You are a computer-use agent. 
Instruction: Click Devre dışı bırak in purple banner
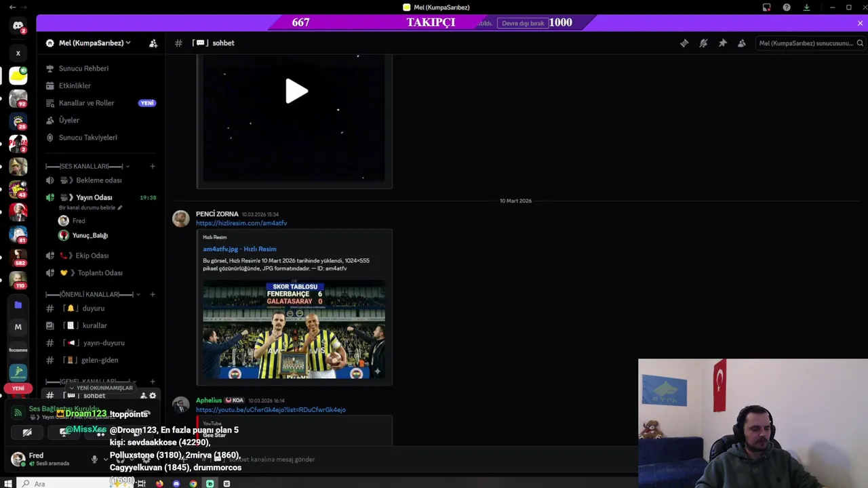click(x=523, y=23)
